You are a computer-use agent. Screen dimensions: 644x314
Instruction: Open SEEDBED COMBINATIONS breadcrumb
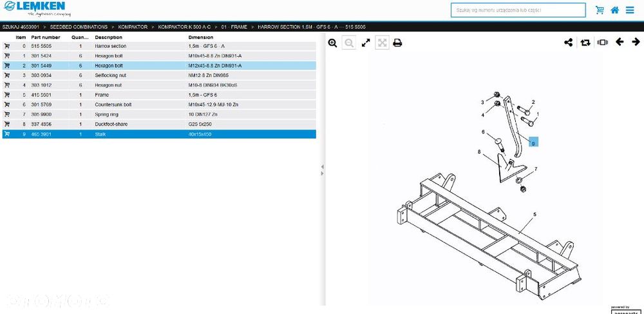79,27
